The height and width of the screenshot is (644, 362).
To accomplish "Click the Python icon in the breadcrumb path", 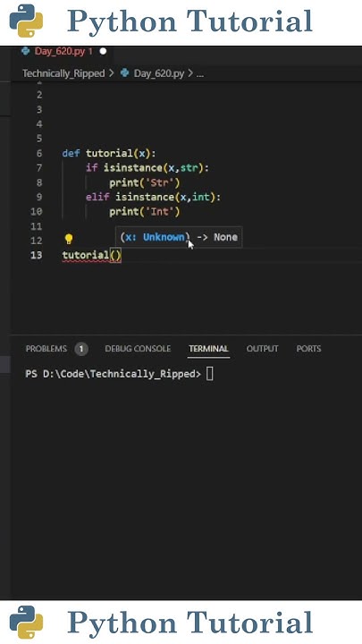I will (125, 73).
